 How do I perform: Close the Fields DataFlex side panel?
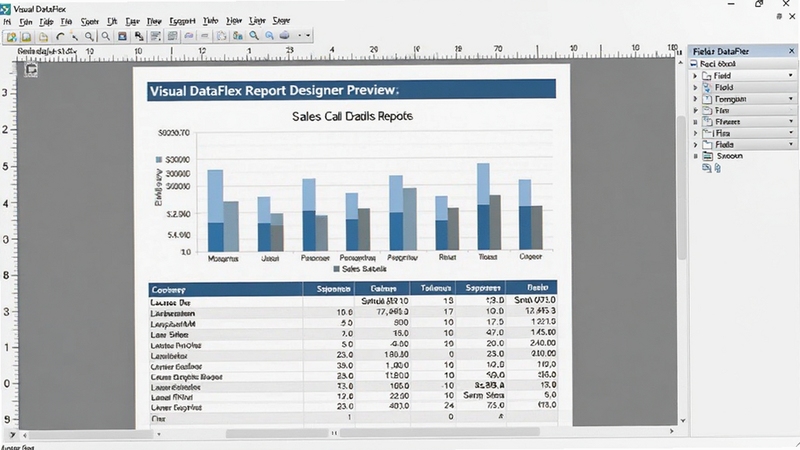click(x=791, y=51)
